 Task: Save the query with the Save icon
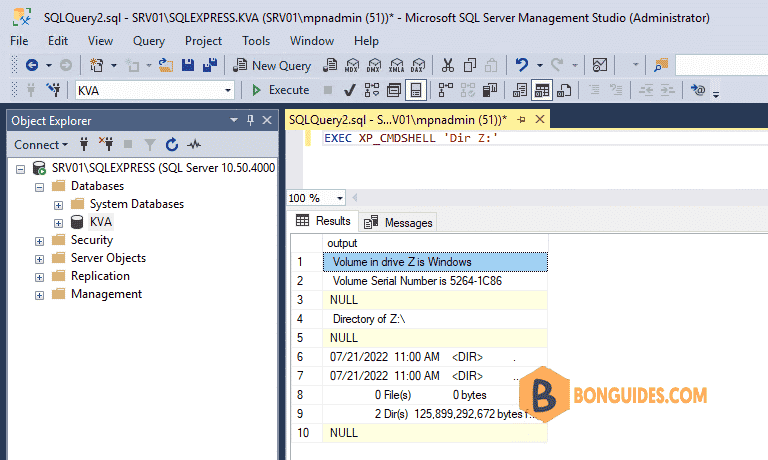[x=188, y=65]
